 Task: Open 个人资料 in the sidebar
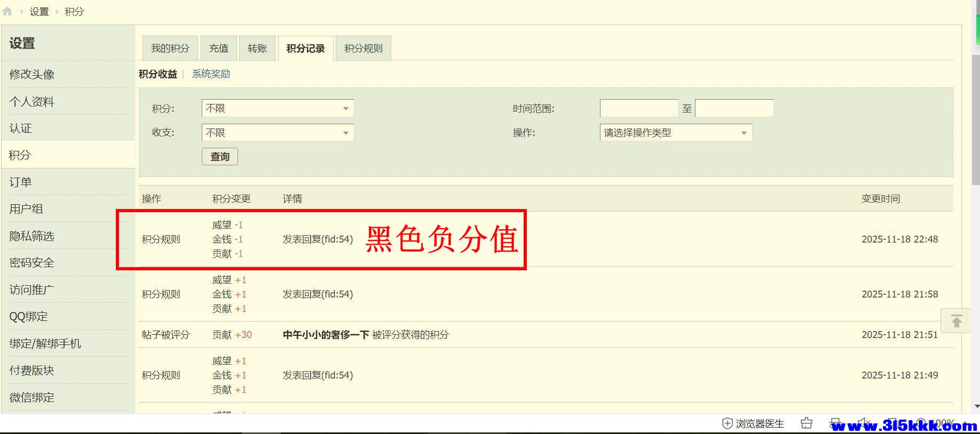point(32,101)
